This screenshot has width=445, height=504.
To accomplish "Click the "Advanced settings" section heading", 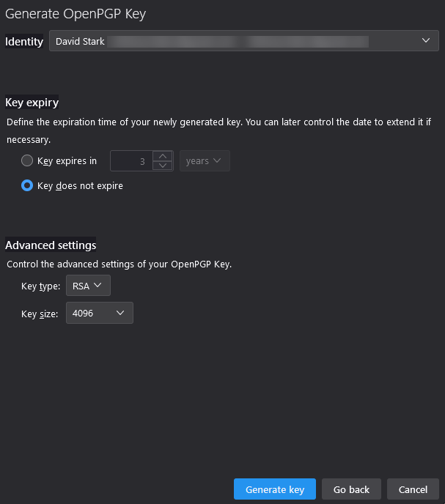I will click(x=51, y=245).
